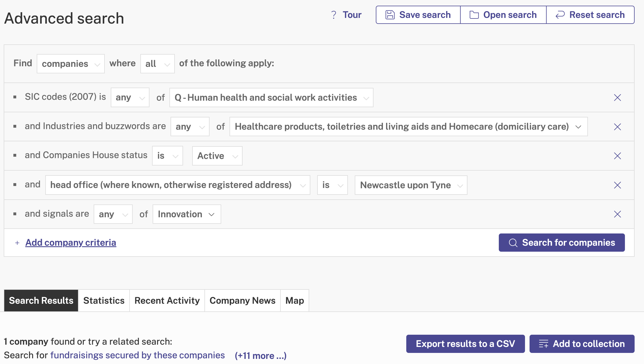Switch to the Statistics tab
Screen dimensions: 644x364
[x=104, y=301]
